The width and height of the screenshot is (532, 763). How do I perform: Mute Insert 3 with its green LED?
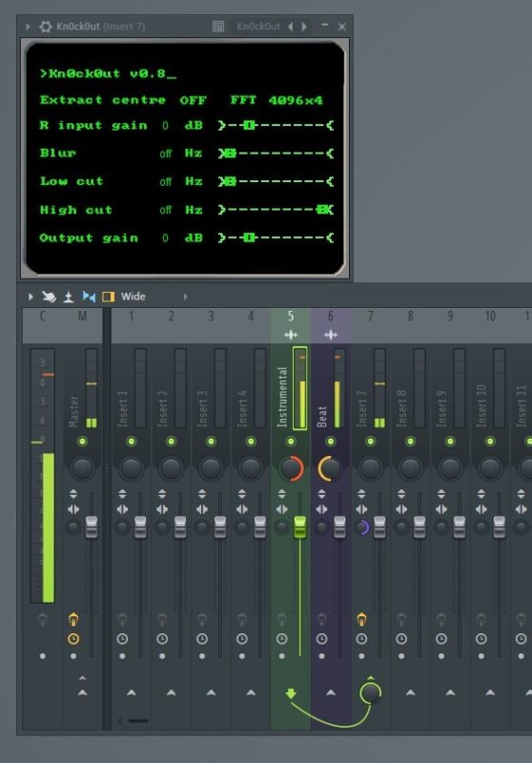tap(211, 442)
